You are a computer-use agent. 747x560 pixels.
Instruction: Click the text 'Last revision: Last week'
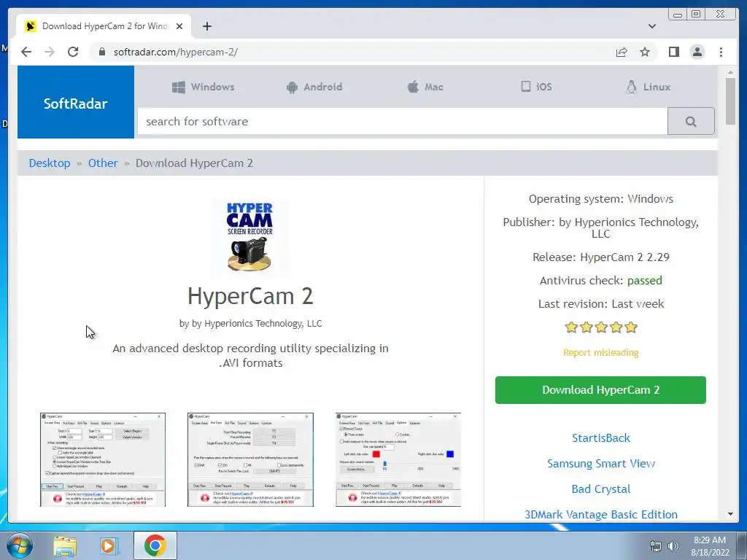tap(601, 304)
